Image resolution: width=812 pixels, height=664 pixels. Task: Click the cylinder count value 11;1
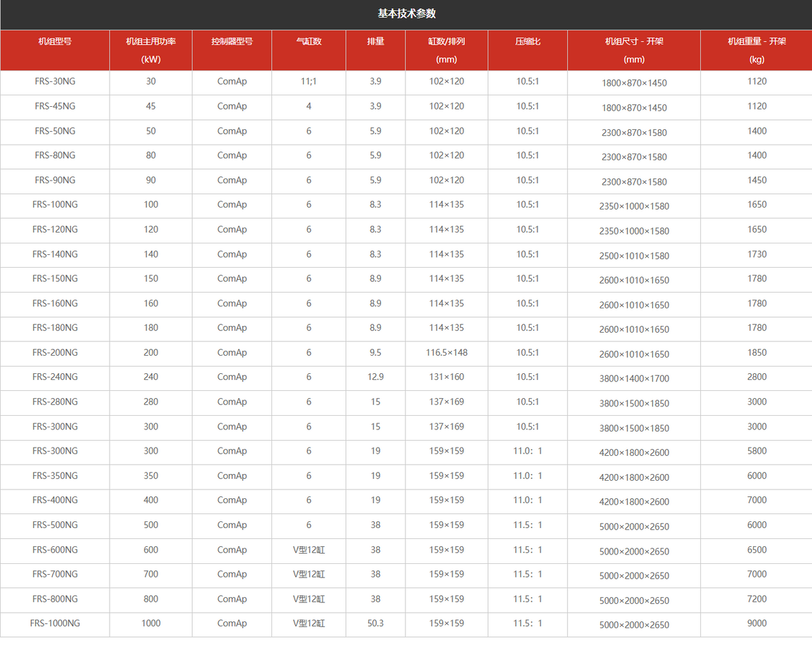[x=309, y=81]
